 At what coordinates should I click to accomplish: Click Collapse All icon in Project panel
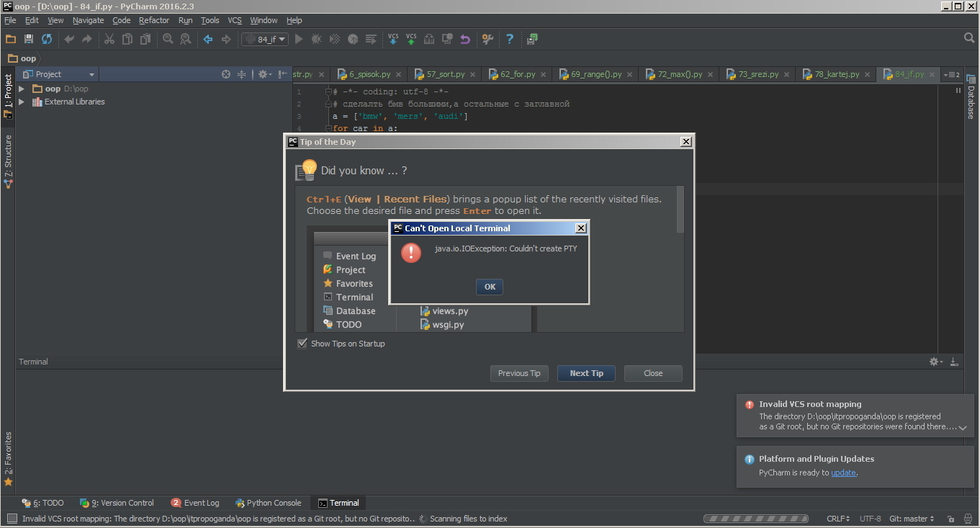point(242,74)
